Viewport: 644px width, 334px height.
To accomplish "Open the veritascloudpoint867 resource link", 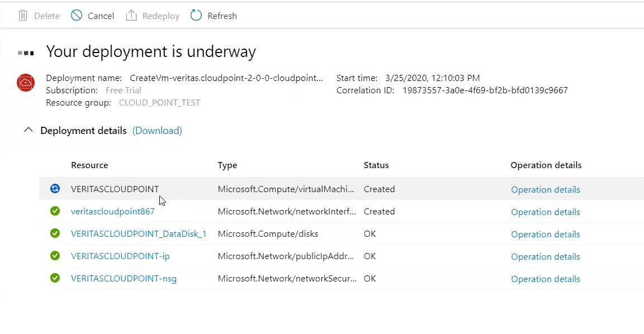I will click(112, 211).
